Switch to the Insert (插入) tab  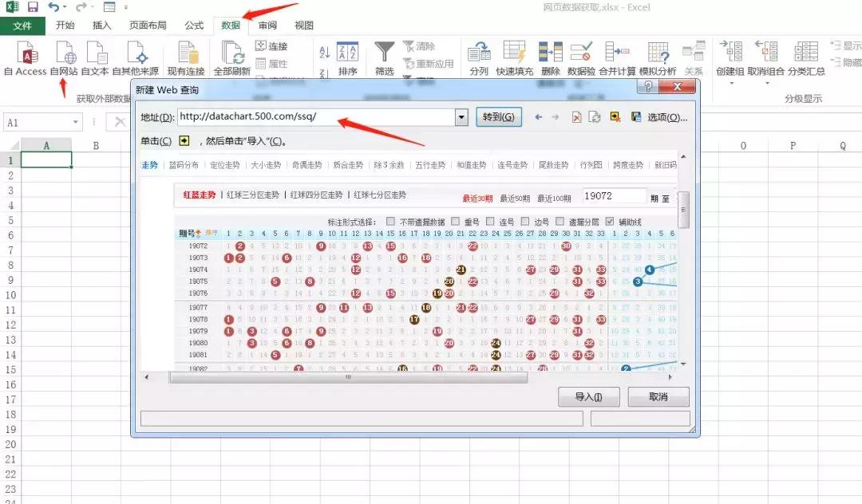click(101, 26)
